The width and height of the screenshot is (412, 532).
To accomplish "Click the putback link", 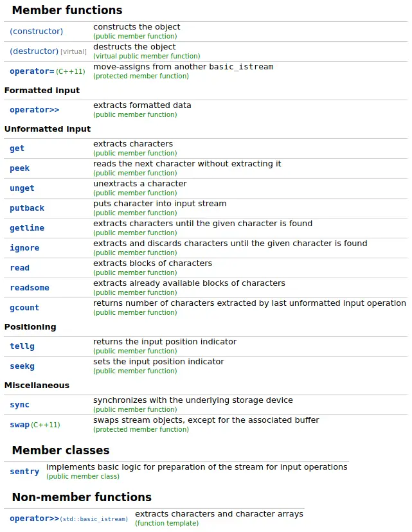I will 27,208.
